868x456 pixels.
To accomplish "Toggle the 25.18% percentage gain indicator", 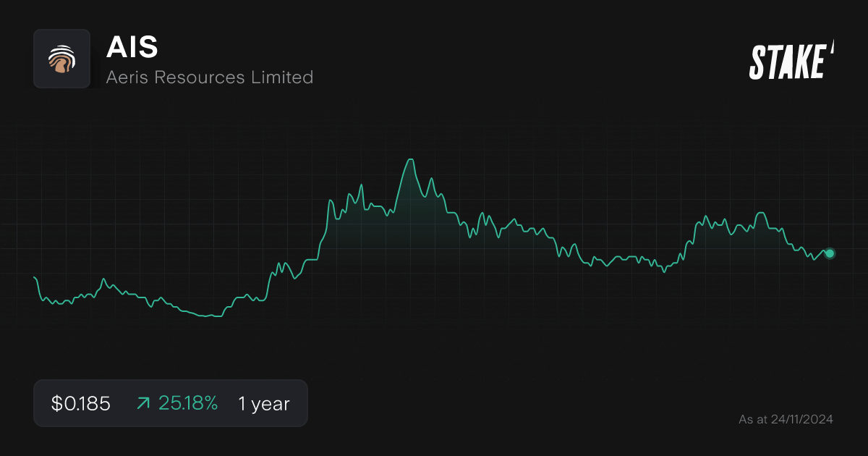I will [x=189, y=403].
